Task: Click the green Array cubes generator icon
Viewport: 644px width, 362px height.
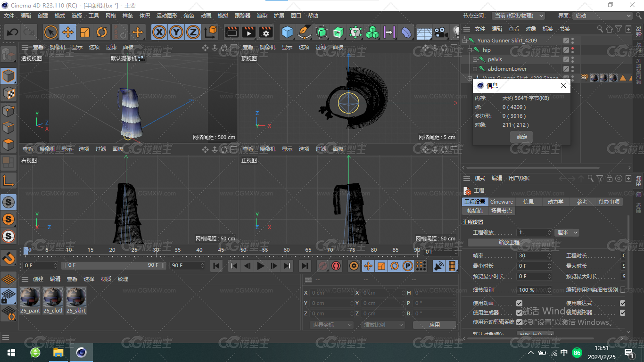Action: tap(372, 32)
